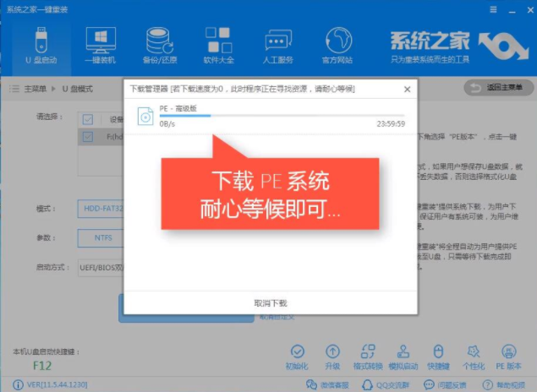537x392 pixels.
Task: Click the 格式转换 icon
Action: (x=368, y=357)
